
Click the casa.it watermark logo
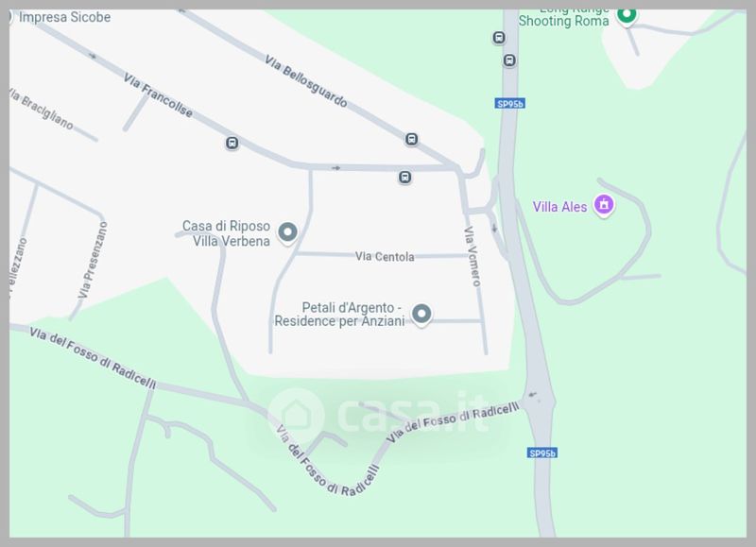point(377,415)
